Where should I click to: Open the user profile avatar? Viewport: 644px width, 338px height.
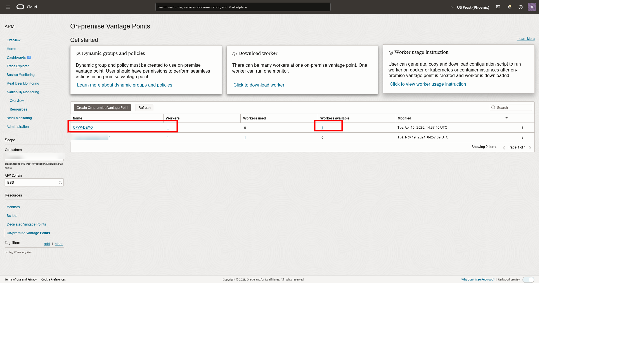point(532,7)
